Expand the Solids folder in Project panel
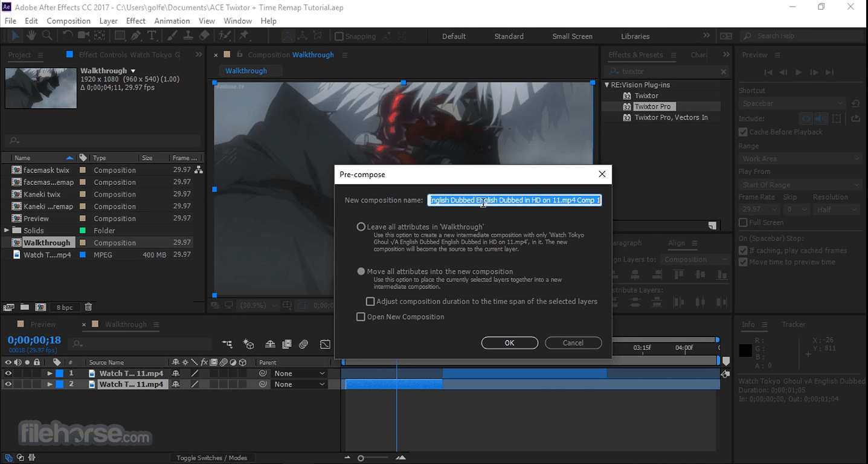The height and width of the screenshot is (464, 868). 7,230
